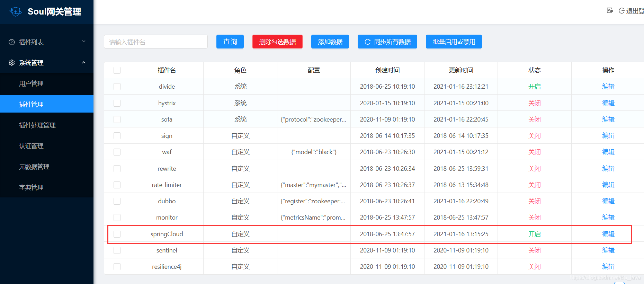644x284 pixels.
Task: Click the 查询 search button
Action: [230, 42]
